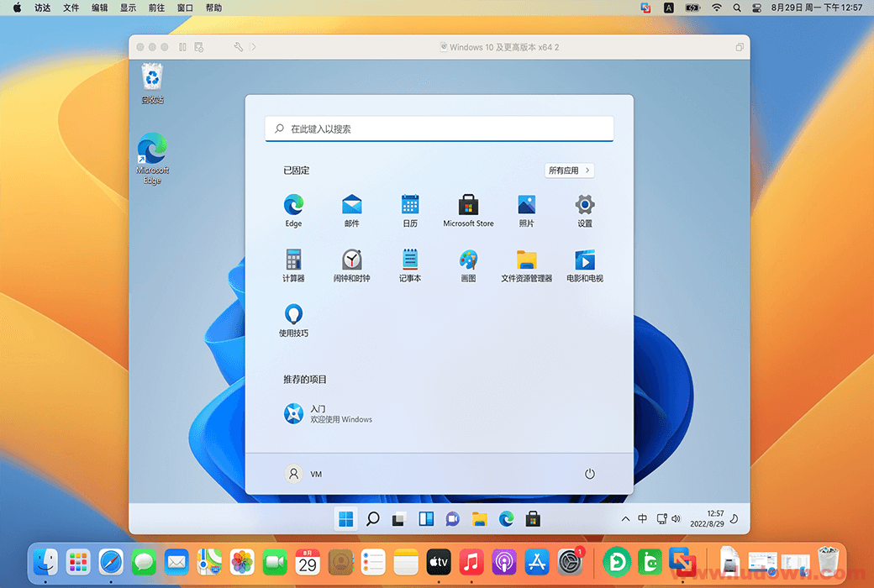Open Microsoft Store from pinned apps
The image size is (874, 588).
tap(468, 211)
